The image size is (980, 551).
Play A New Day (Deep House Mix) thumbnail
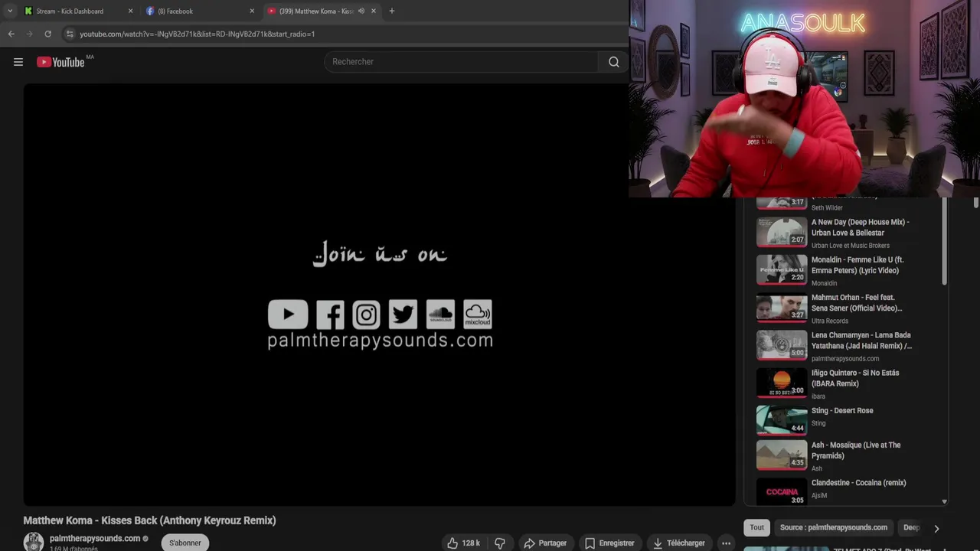782,233
